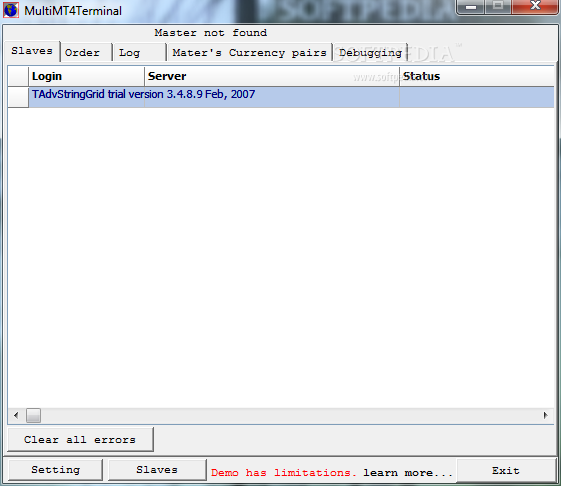Click the horizontal scrollbar thumb
561x486 pixels.
pyautogui.click(x=33, y=415)
